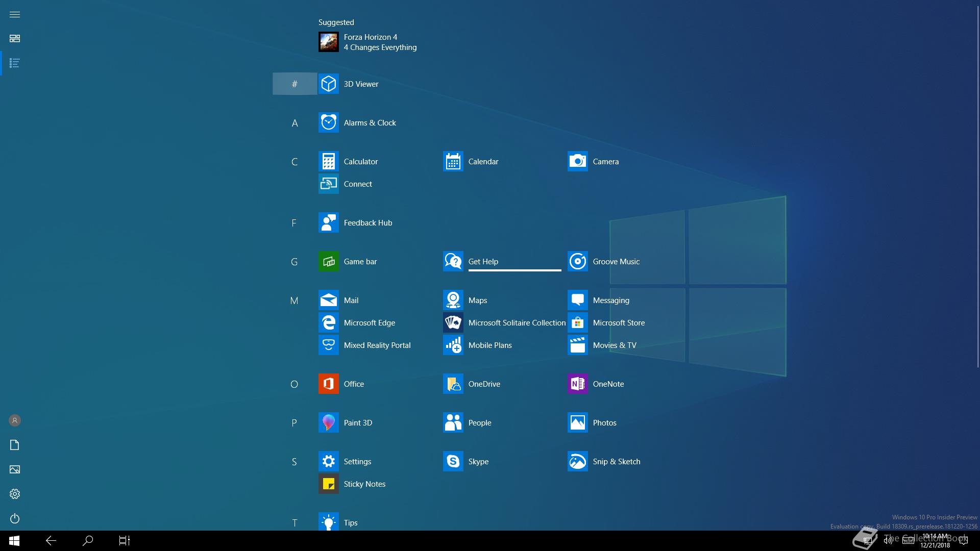980x551 pixels.
Task: Open taskbar Search magnifier
Action: [x=88, y=541]
